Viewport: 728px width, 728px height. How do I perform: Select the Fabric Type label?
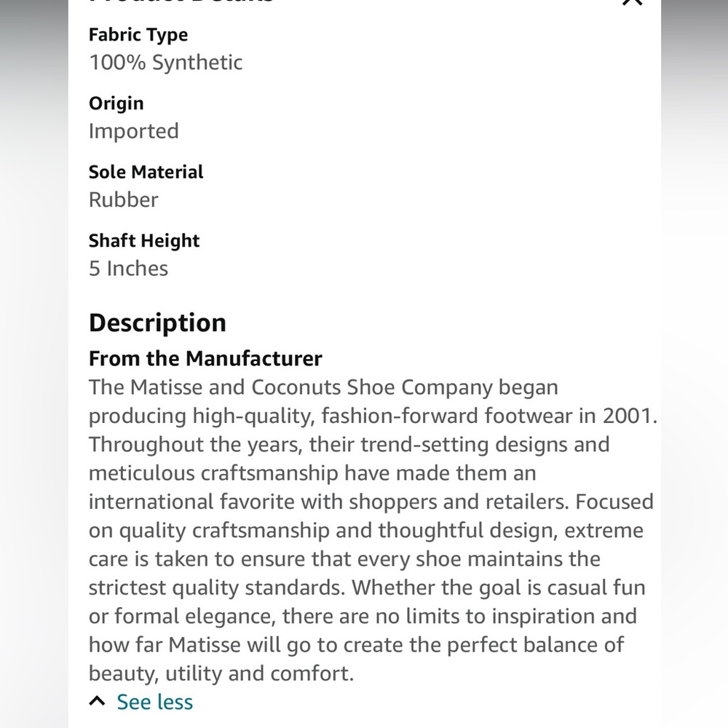[138, 35]
